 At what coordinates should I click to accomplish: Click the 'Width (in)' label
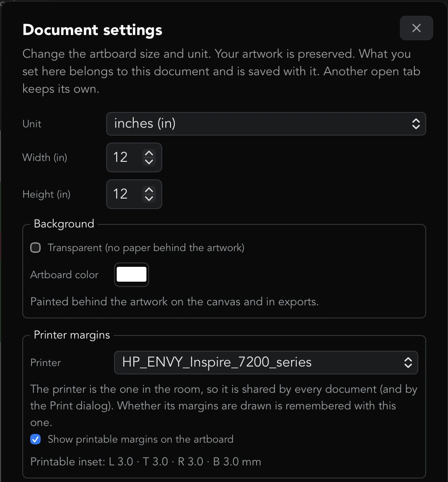pos(45,157)
